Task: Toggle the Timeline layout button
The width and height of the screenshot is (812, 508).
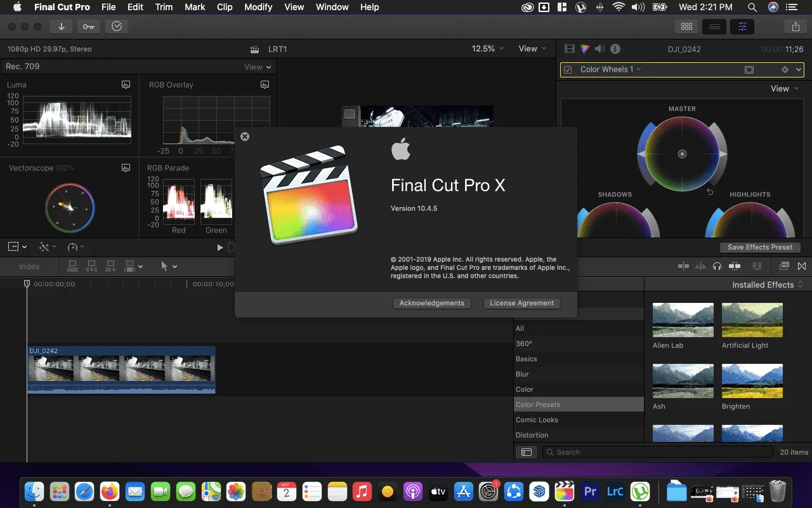Action: (x=714, y=27)
